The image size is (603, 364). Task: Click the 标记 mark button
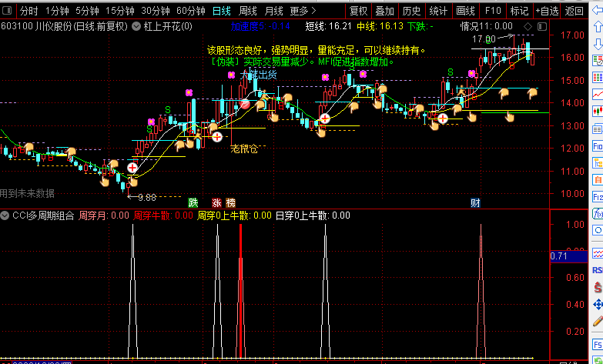(520, 11)
